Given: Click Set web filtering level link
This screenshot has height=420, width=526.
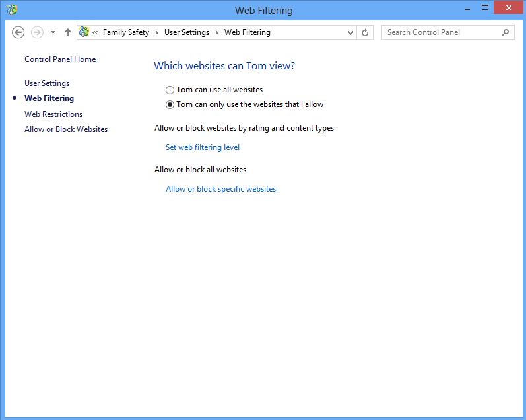Looking at the screenshot, I should (x=203, y=147).
